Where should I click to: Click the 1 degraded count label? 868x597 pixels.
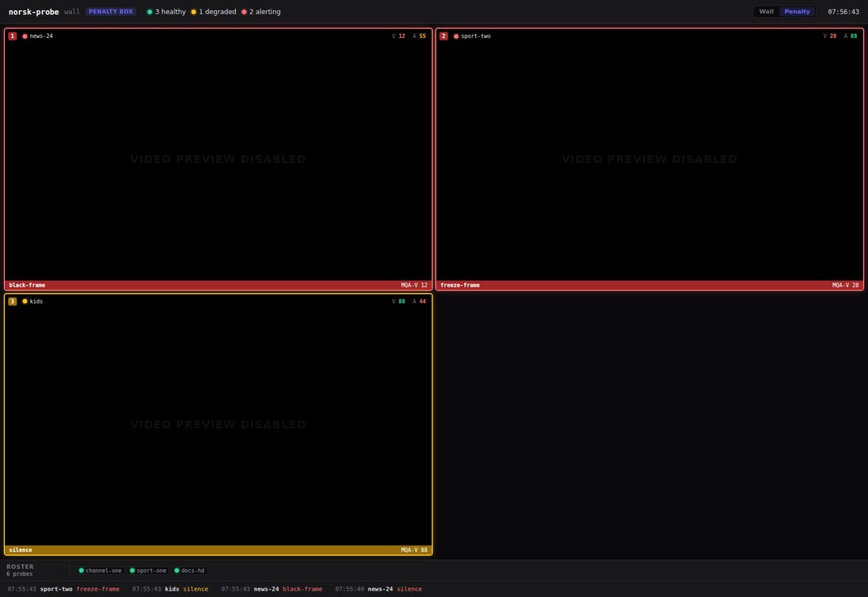point(218,12)
